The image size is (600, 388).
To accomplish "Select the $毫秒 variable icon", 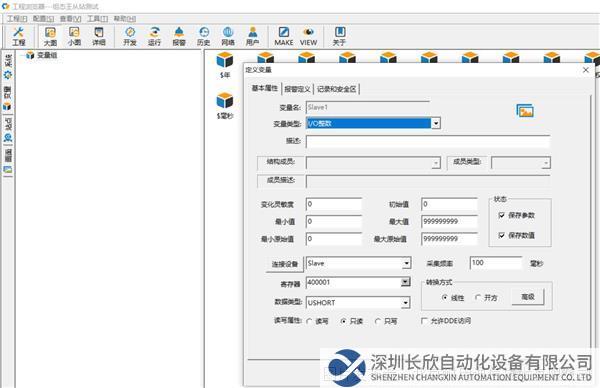I will [225, 106].
